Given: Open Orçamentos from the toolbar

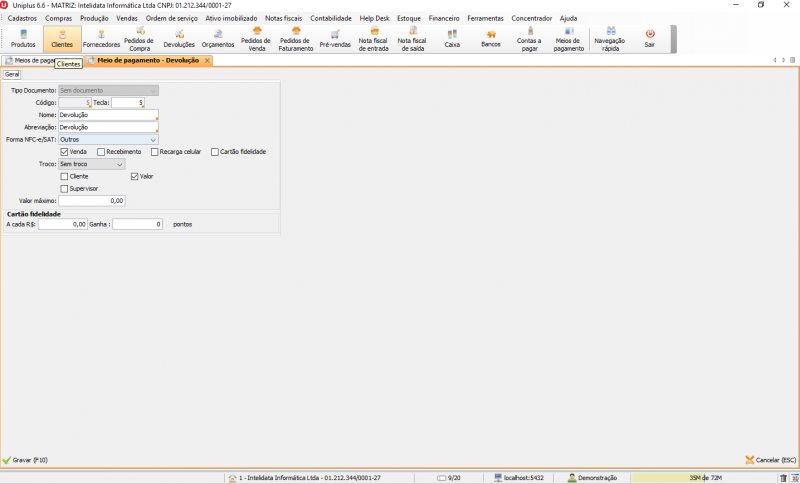Looking at the screenshot, I should pyautogui.click(x=218, y=39).
